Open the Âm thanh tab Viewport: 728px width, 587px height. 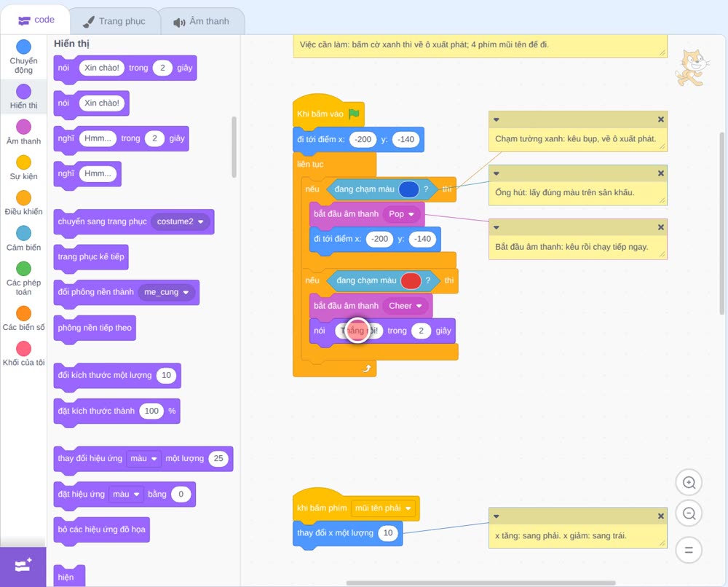202,21
